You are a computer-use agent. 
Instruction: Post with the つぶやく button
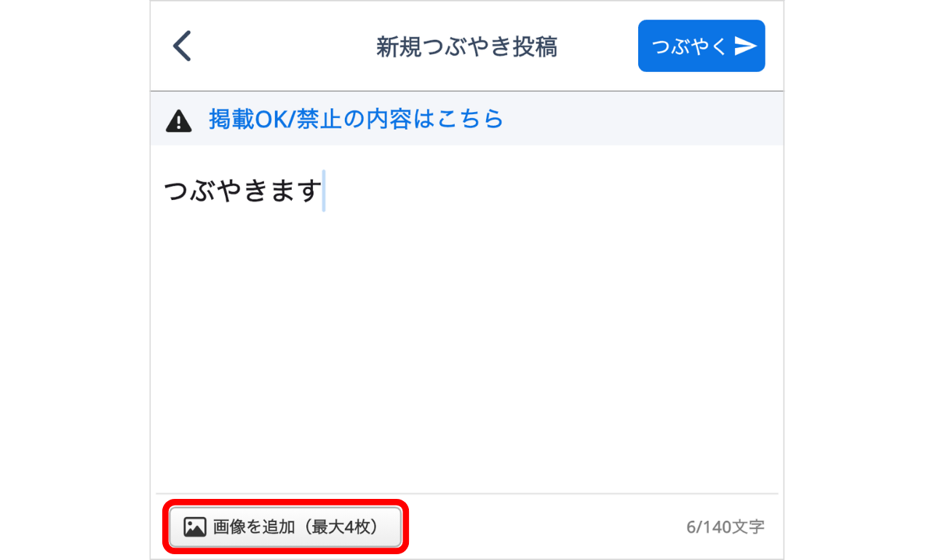(701, 46)
